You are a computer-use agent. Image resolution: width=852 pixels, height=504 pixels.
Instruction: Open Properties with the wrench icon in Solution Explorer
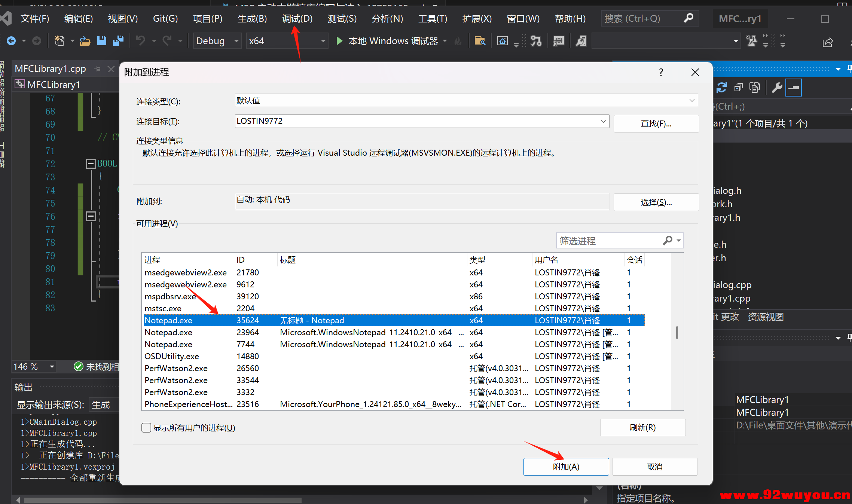(x=777, y=87)
